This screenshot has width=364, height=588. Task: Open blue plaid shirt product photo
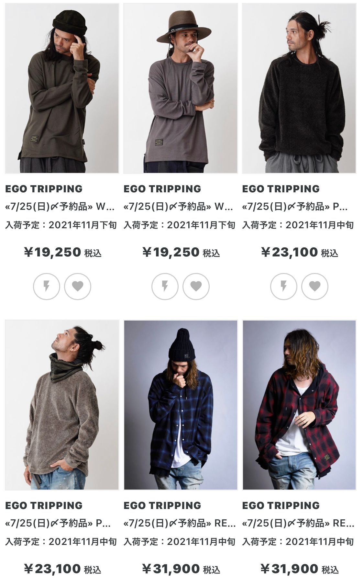coord(181,405)
